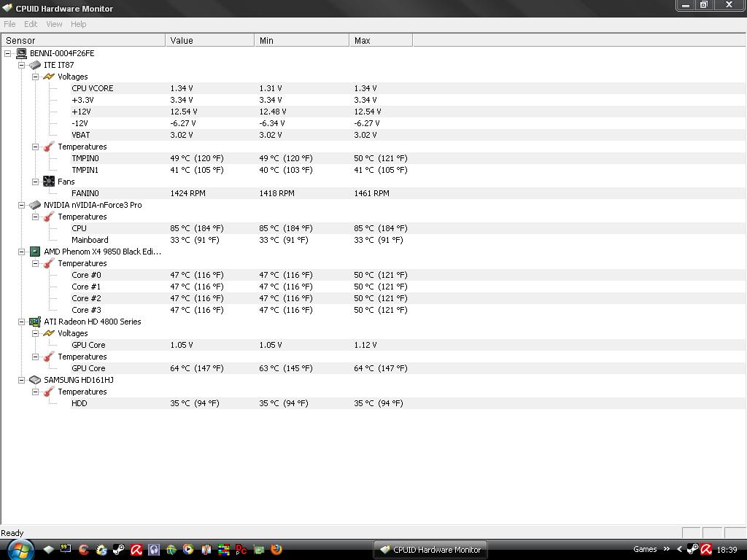Open the Games toolbar on the taskbar
Viewport: 747px width, 560px height.
point(645,550)
